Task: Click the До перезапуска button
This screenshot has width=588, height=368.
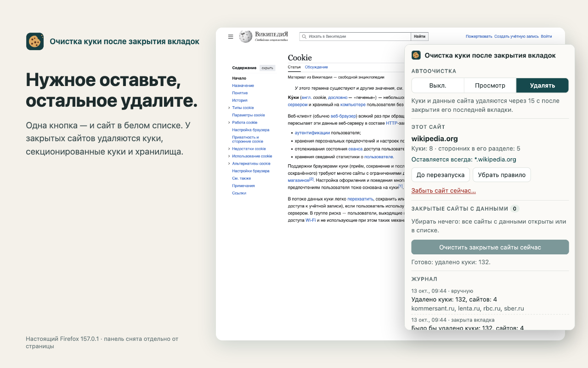Action: (x=441, y=175)
